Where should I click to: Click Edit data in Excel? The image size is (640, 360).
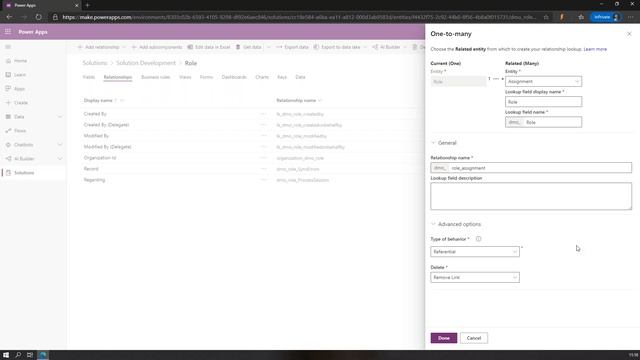(x=209, y=47)
